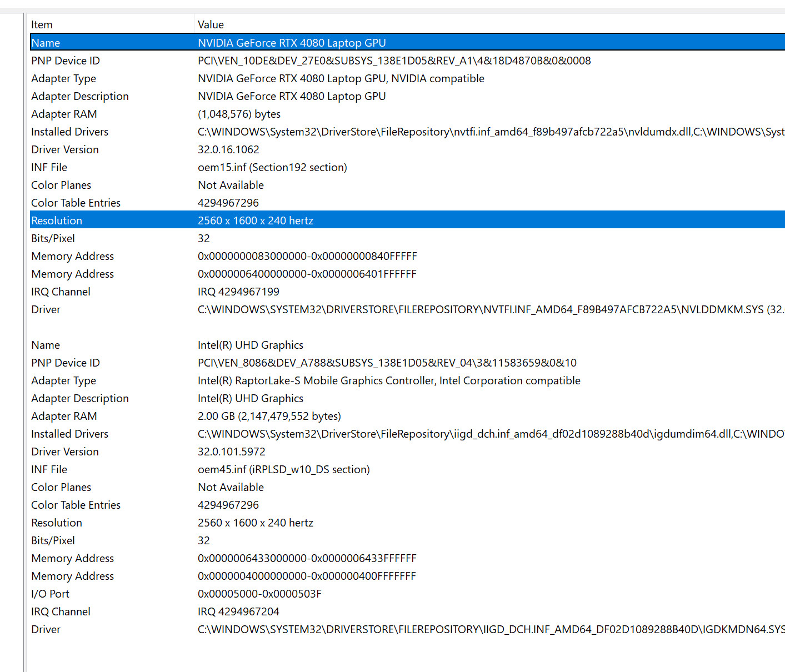Screen dimensions: 785x672
Task: Click the NVIDIA compatible Adapter Type value
Action: (x=341, y=78)
